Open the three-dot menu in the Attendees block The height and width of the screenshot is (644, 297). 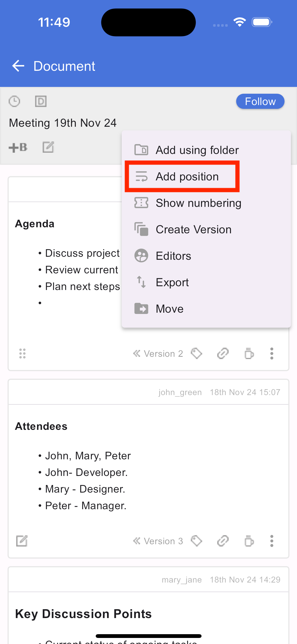point(272,541)
